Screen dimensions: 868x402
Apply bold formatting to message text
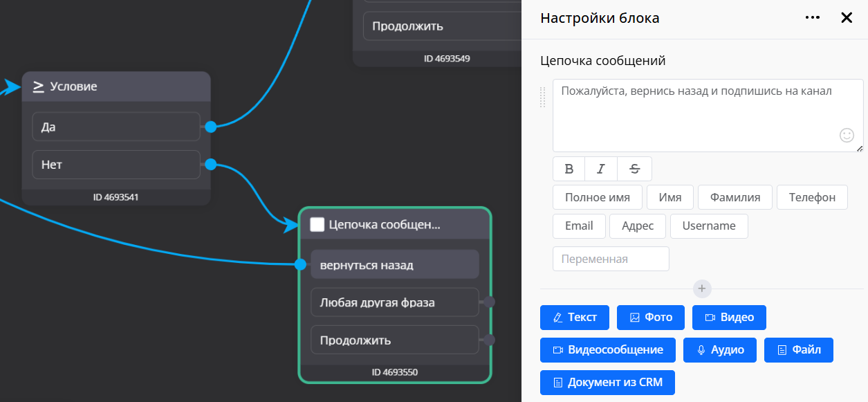(x=569, y=169)
